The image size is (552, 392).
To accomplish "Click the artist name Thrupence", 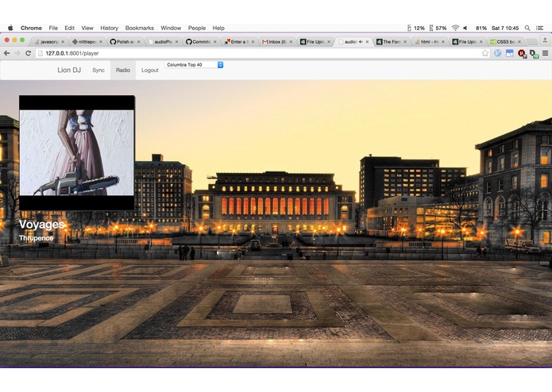I will point(37,238).
